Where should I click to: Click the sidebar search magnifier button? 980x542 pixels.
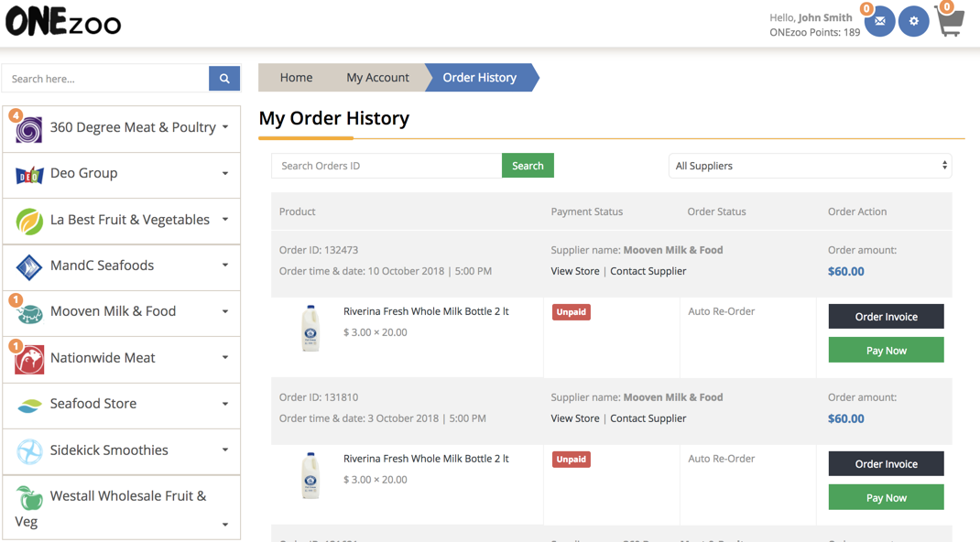point(224,79)
